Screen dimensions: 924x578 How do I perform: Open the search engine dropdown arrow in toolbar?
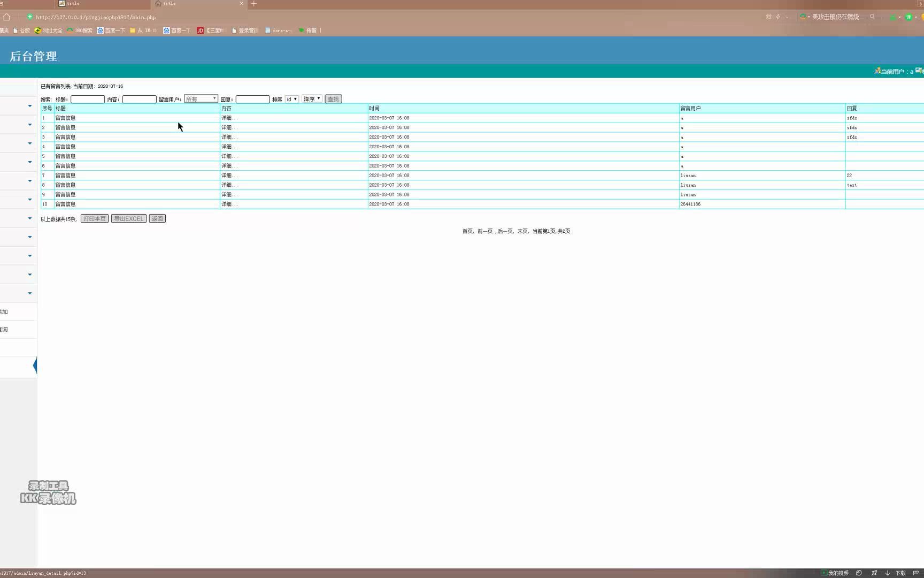point(808,17)
